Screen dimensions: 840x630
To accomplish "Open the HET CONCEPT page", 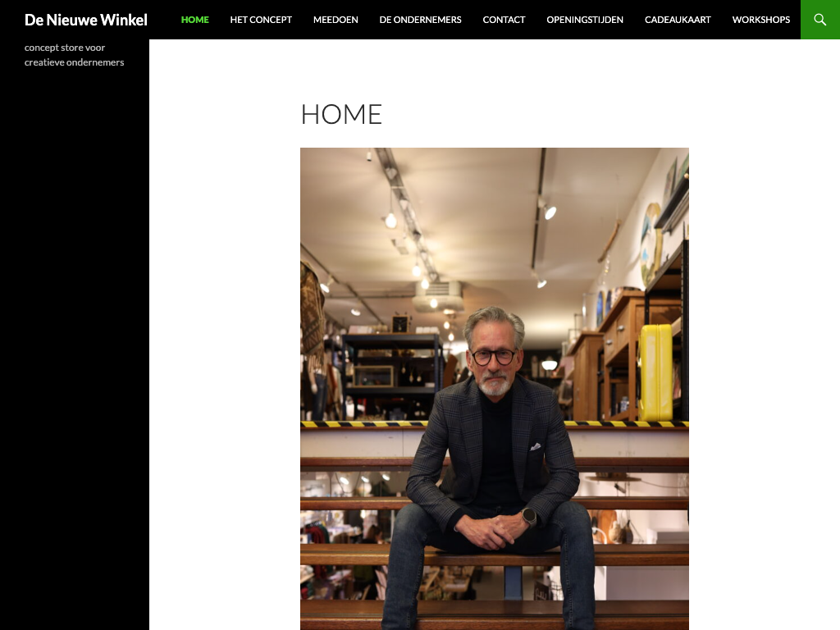I will click(x=261, y=20).
